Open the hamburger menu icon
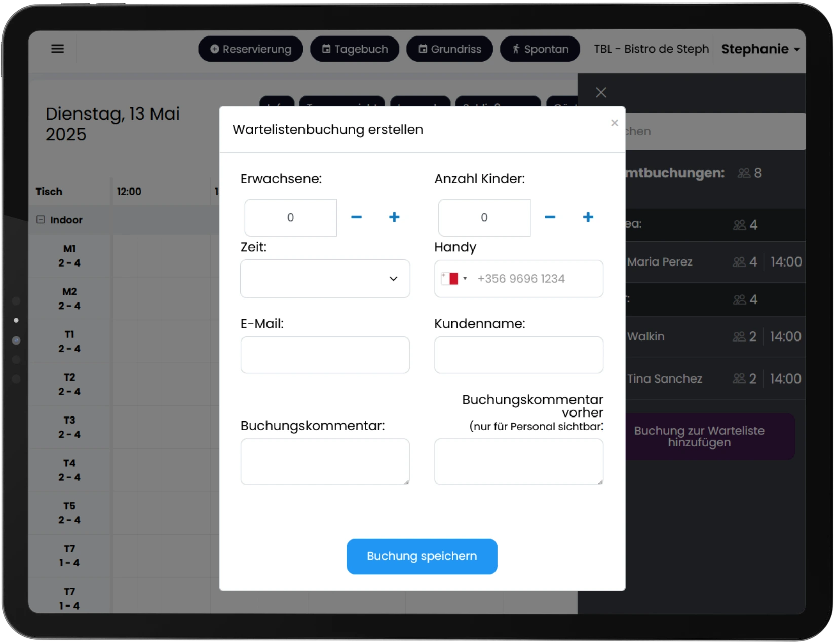The width and height of the screenshot is (838, 644). [57, 49]
